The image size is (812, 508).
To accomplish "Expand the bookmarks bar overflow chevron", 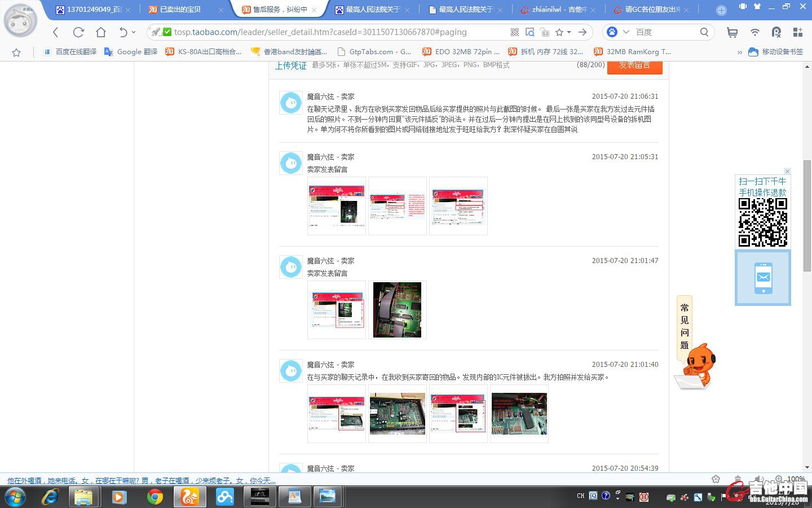I will point(739,52).
